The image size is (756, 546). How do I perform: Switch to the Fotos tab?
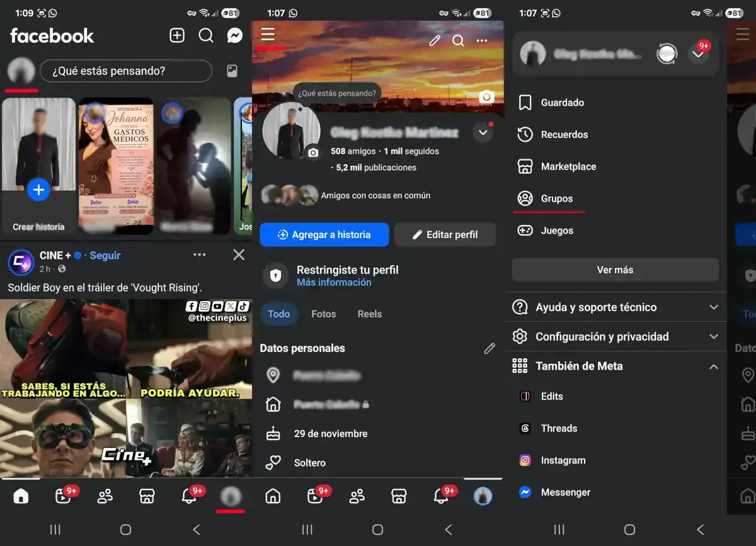tap(324, 314)
